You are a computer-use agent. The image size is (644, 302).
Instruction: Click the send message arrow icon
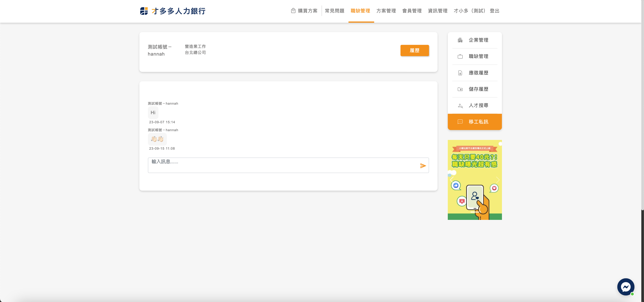pos(423,166)
